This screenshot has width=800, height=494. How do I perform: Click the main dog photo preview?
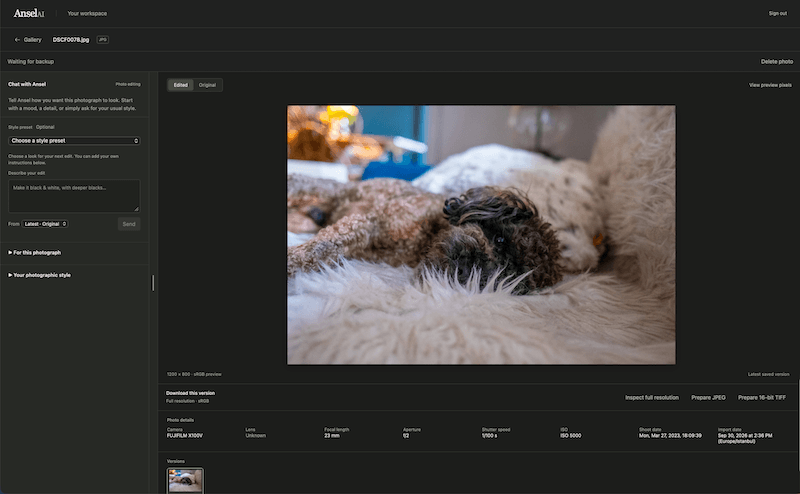(481, 235)
